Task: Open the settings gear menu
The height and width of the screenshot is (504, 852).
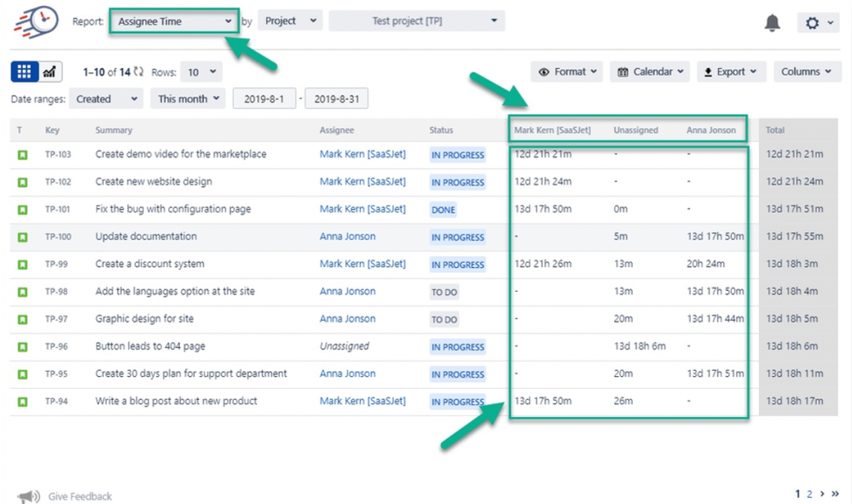Action: tap(818, 23)
